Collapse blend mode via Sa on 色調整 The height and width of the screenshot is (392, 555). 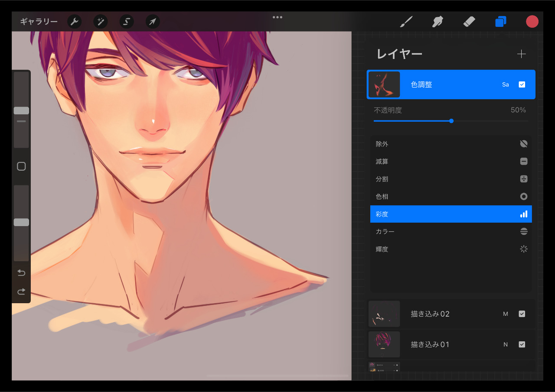(505, 84)
